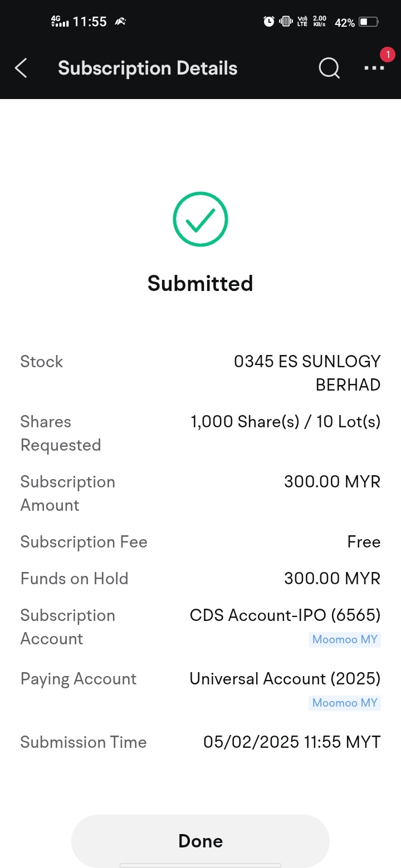This screenshot has height=868, width=401.
Task: Tap the Subscription Fee Free value
Action: (x=364, y=542)
